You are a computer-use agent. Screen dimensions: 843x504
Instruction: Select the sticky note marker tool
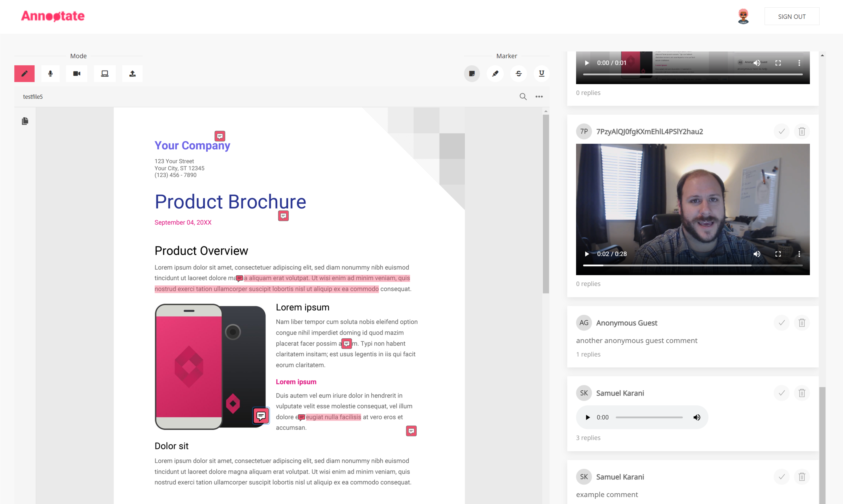[x=472, y=74]
